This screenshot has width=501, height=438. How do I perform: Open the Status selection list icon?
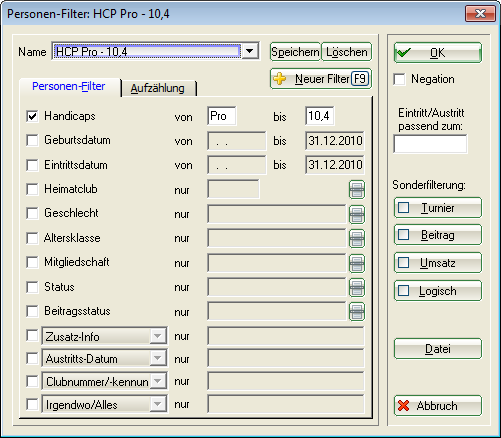[357, 287]
